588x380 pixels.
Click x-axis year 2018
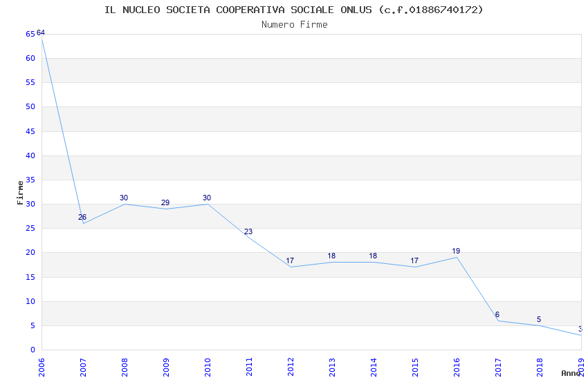(x=540, y=368)
